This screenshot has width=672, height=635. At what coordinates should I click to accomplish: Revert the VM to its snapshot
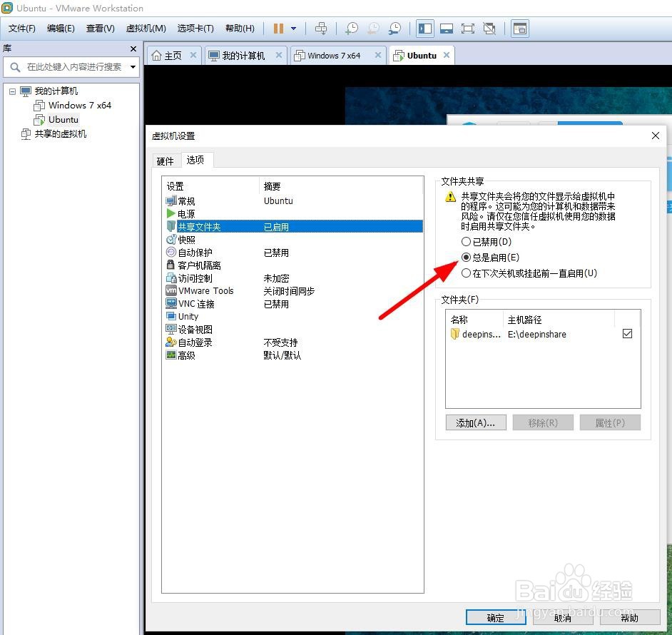click(x=372, y=29)
